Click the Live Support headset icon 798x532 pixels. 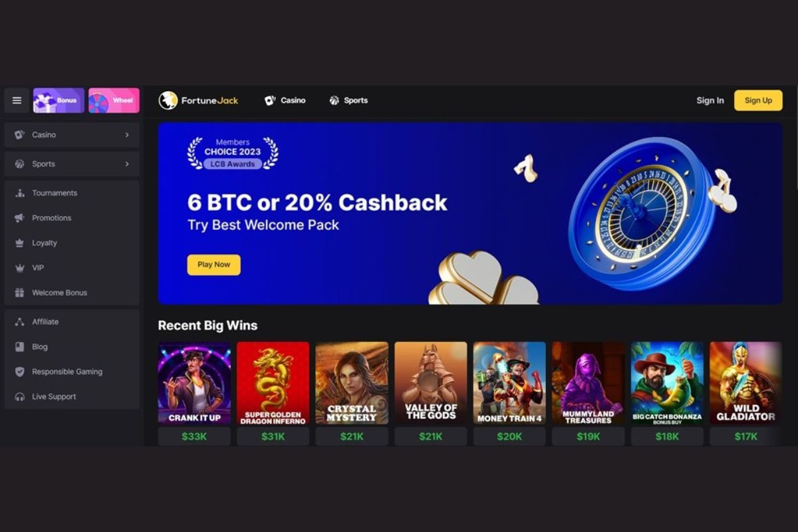(x=19, y=396)
